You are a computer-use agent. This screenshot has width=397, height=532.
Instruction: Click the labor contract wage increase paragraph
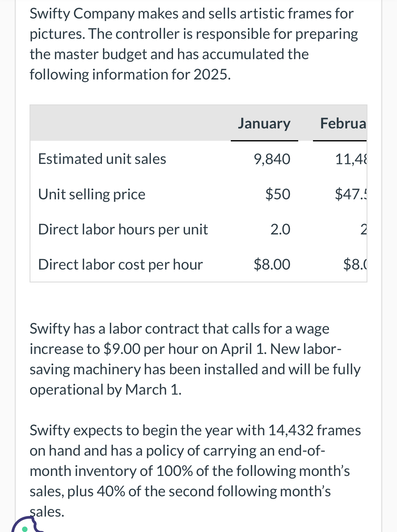(x=195, y=359)
